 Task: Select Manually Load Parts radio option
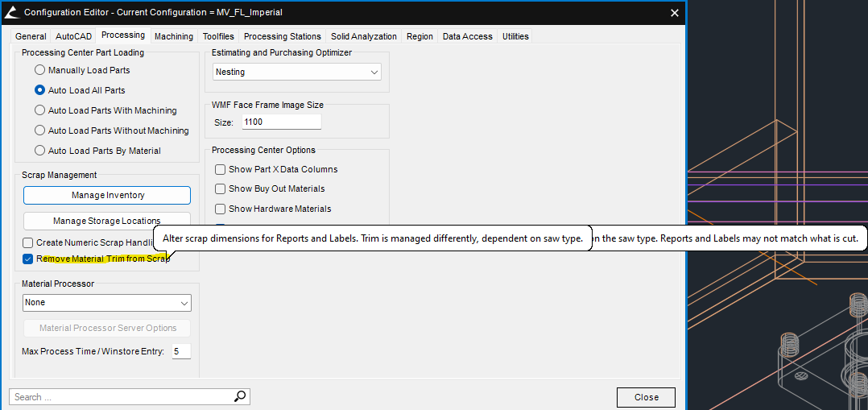point(39,70)
